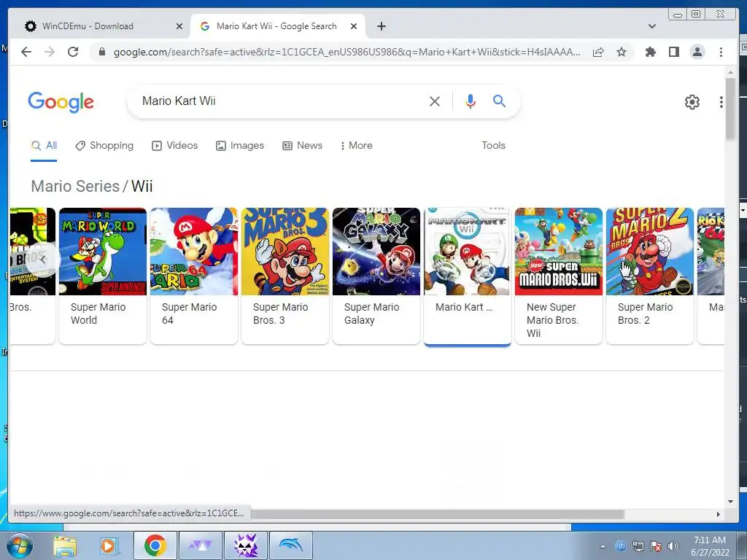Open the volume speaker tray icon

673,546
